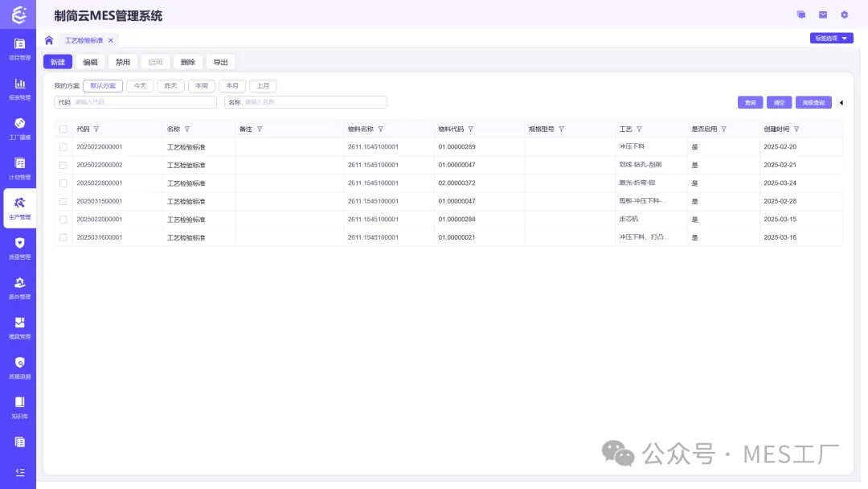Click the home icon beside tabs
Image resolution: width=868 pixels, height=489 pixels.
(49, 40)
